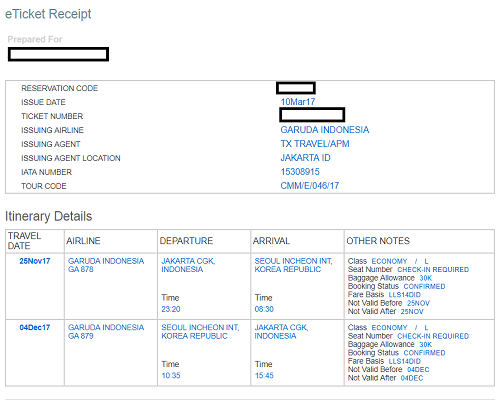Click the redacted reservation code box
The width and height of the screenshot is (500, 400).
[x=296, y=88]
